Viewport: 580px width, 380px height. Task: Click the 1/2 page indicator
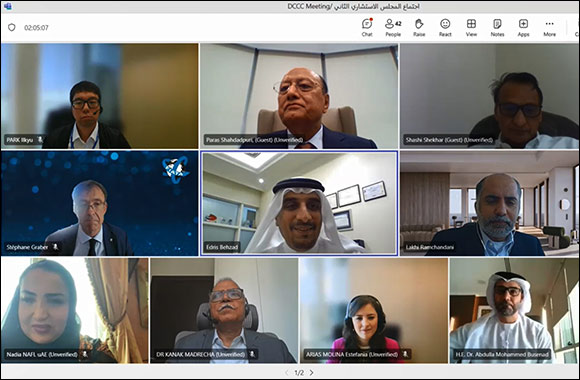click(299, 373)
